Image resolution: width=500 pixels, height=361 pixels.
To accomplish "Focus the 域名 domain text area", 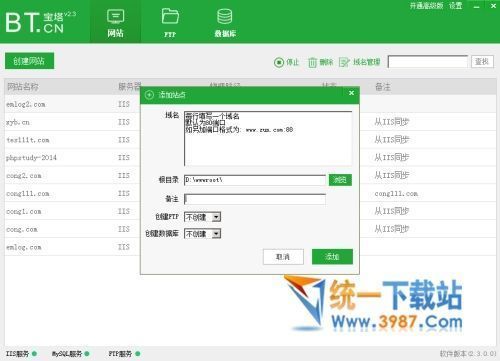I will point(268,138).
